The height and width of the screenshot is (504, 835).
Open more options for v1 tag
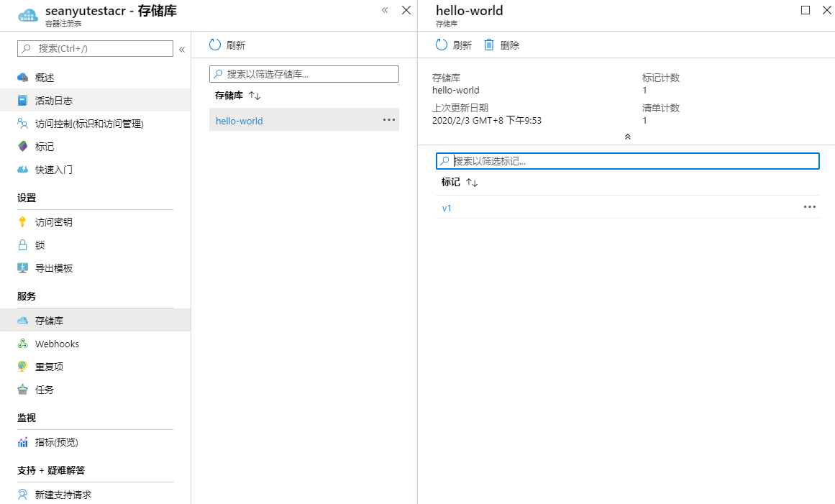pyautogui.click(x=809, y=207)
